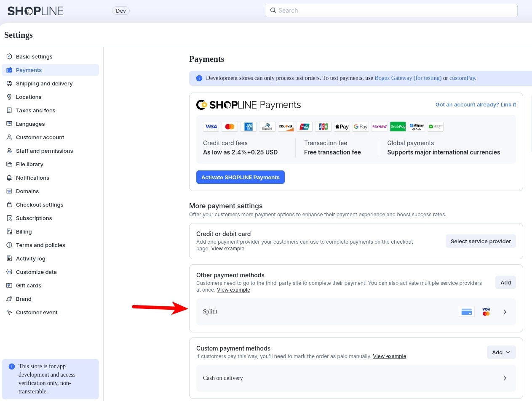The width and height of the screenshot is (532, 401).
Task: Select Taxes and fees menu item
Action: coord(51,110)
